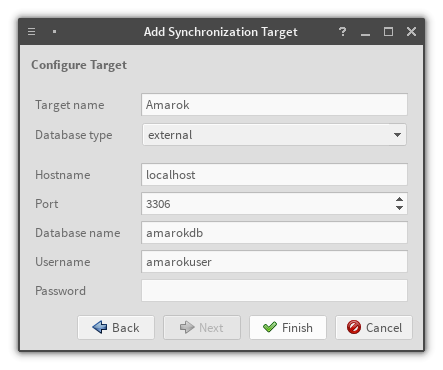Close the dialog with the X icon

pyautogui.click(x=411, y=32)
